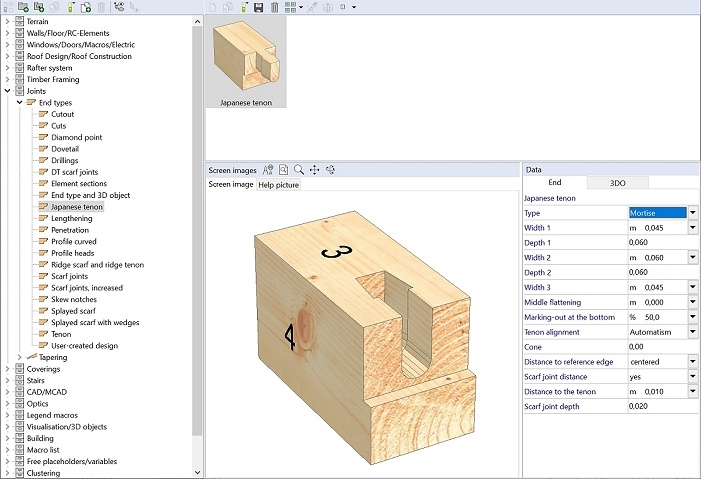This screenshot has width=701, height=479.
Task: Open the Middle flattening dropdown arrow
Action: (693, 302)
